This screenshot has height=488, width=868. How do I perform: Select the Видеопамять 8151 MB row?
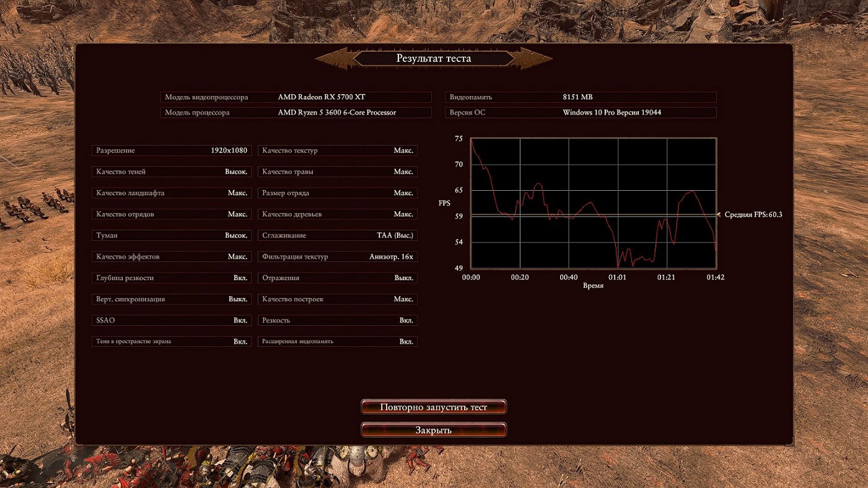pos(581,97)
